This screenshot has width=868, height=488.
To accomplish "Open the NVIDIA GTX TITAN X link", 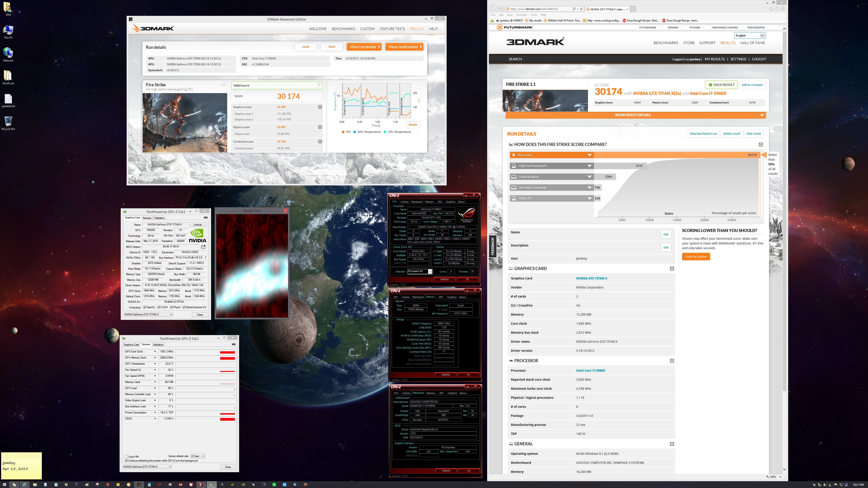I will coord(591,279).
